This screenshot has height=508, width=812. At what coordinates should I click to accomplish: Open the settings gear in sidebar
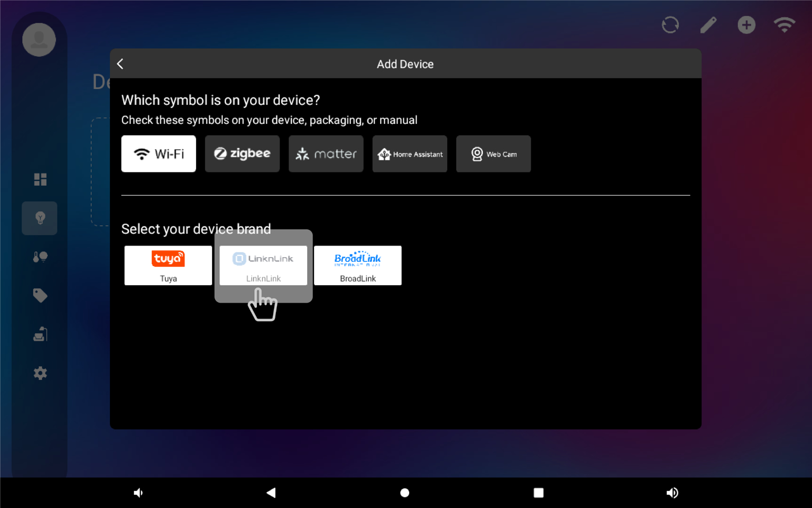40,373
